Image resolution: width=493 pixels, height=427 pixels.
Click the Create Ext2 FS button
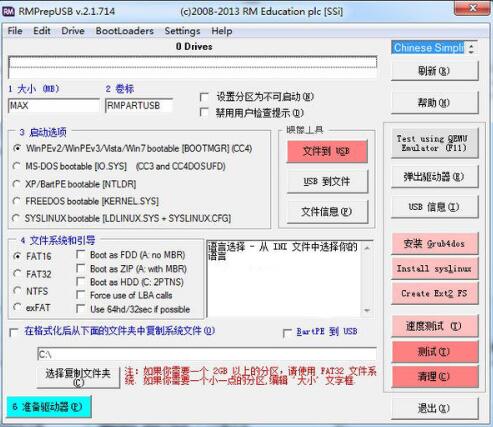[434, 293]
